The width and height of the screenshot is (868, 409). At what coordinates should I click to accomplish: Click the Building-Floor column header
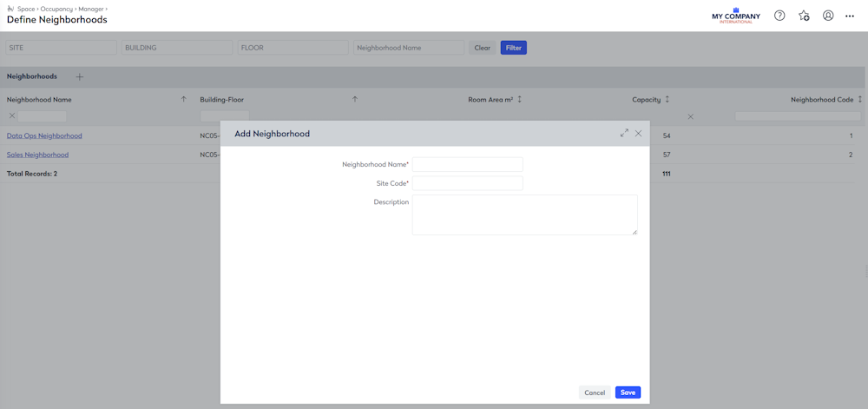[222, 100]
